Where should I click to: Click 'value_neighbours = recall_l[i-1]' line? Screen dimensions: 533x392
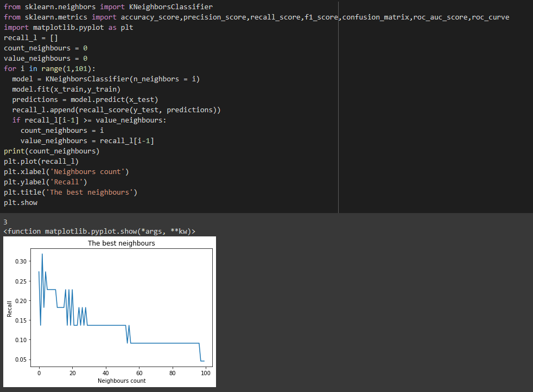point(87,140)
